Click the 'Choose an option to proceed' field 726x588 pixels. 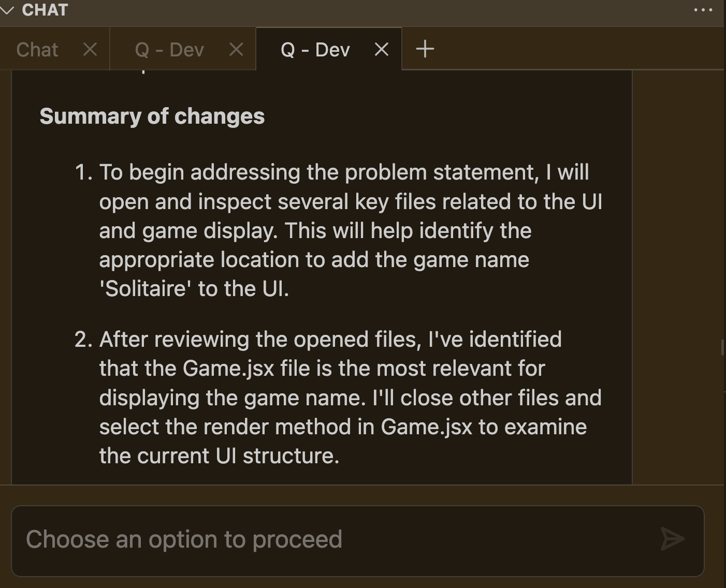(184, 539)
